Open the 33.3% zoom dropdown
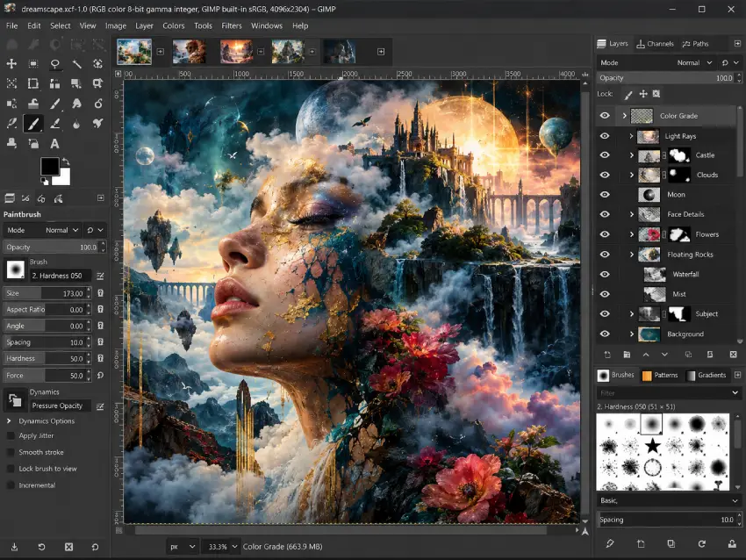This screenshot has width=746, height=560. coord(220,547)
